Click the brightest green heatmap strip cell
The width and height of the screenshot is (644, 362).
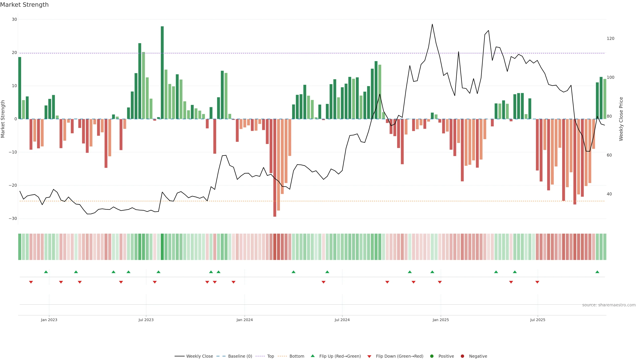coord(162,247)
